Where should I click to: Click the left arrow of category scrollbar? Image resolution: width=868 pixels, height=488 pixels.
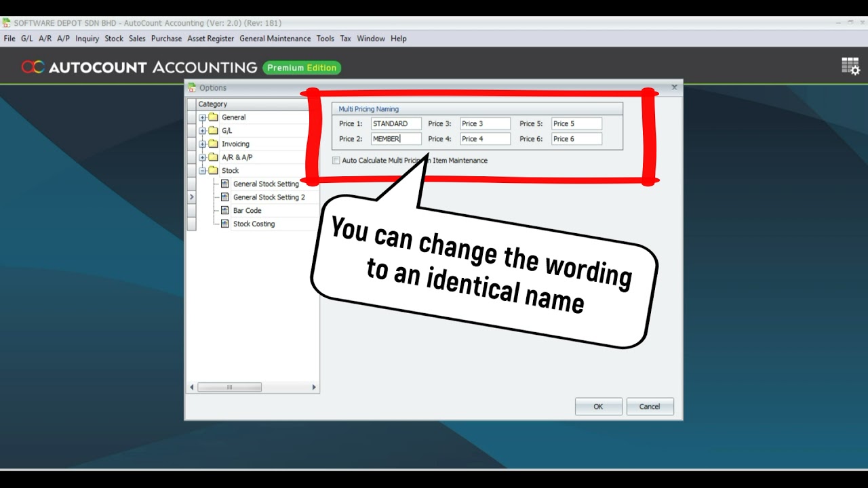[192, 388]
